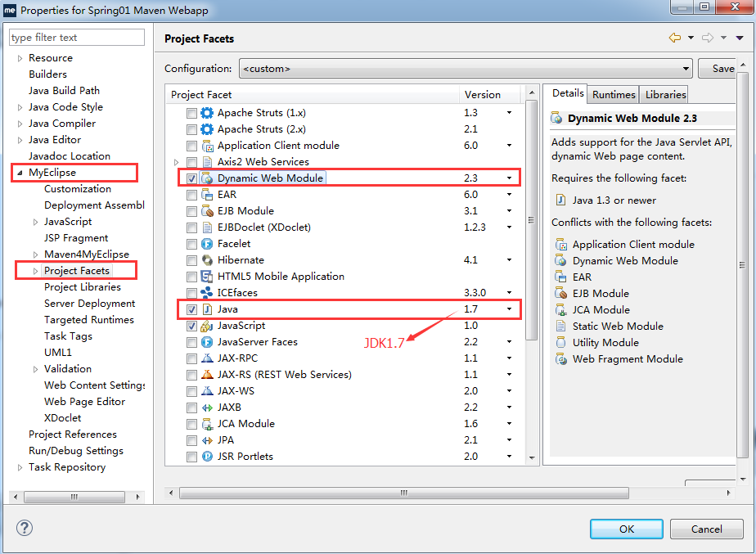The width and height of the screenshot is (756, 554).
Task: Click the Axis2 Web Services document icon
Action: tap(207, 162)
